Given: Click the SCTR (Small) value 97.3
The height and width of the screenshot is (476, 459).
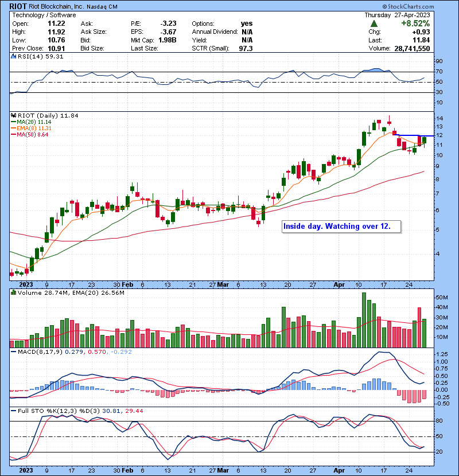Looking at the screenshot, I should coord(246,49).
